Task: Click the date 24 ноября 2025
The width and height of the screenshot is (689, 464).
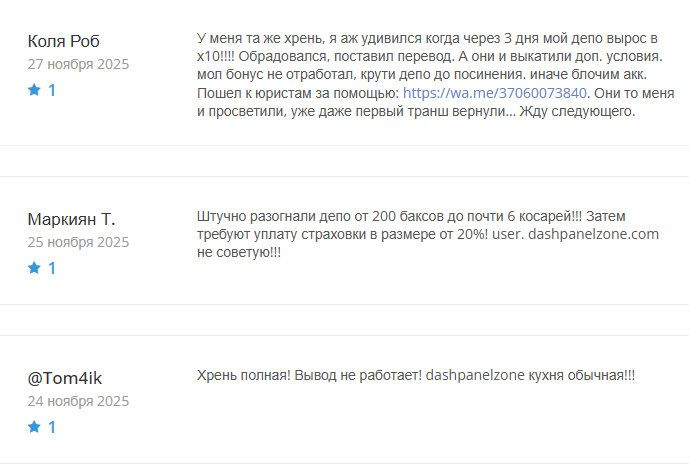Action: [78, 402]
